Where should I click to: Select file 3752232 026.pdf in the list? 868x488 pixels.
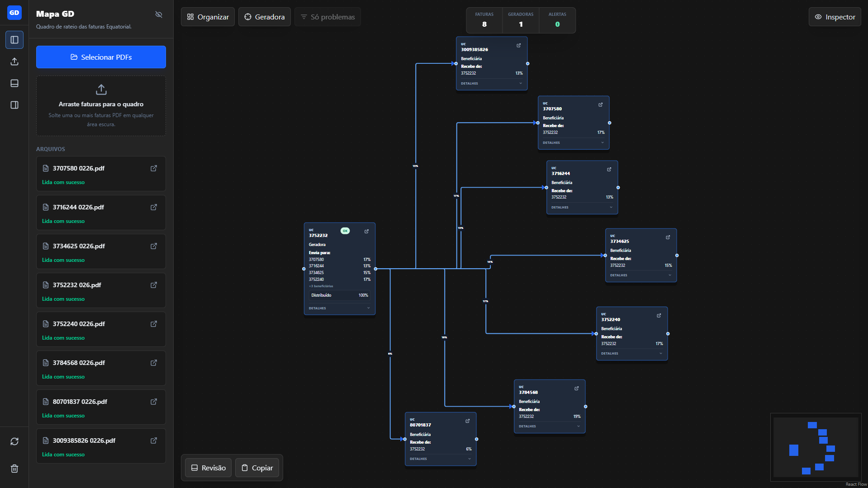101,290
